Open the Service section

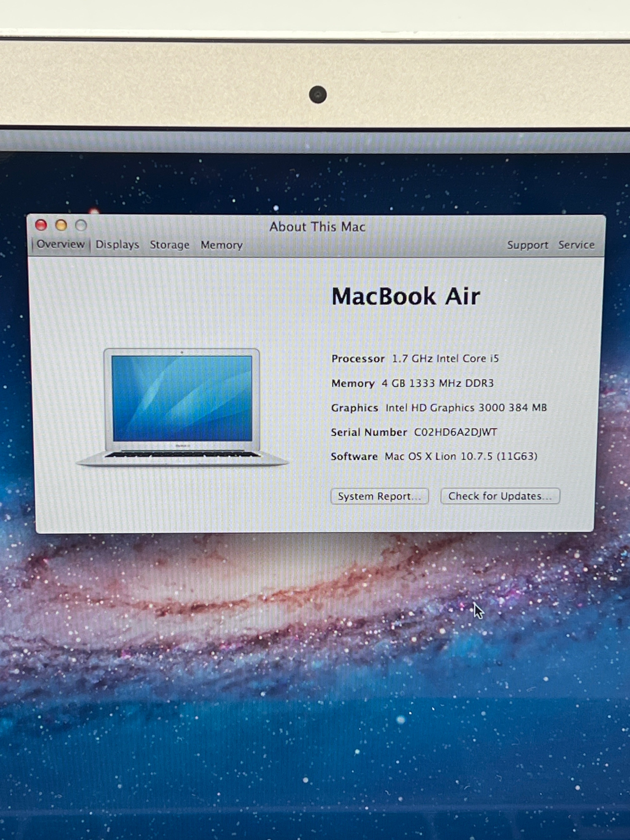pos(576,245)
